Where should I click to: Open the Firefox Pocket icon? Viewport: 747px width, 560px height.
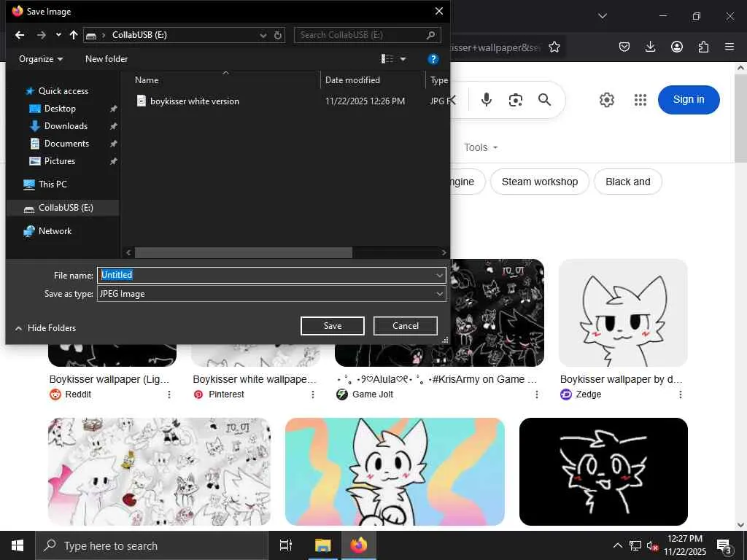(624, 47)
